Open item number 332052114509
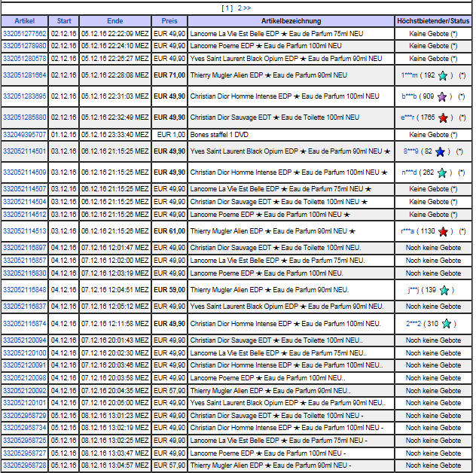 (x=25, y=172)
